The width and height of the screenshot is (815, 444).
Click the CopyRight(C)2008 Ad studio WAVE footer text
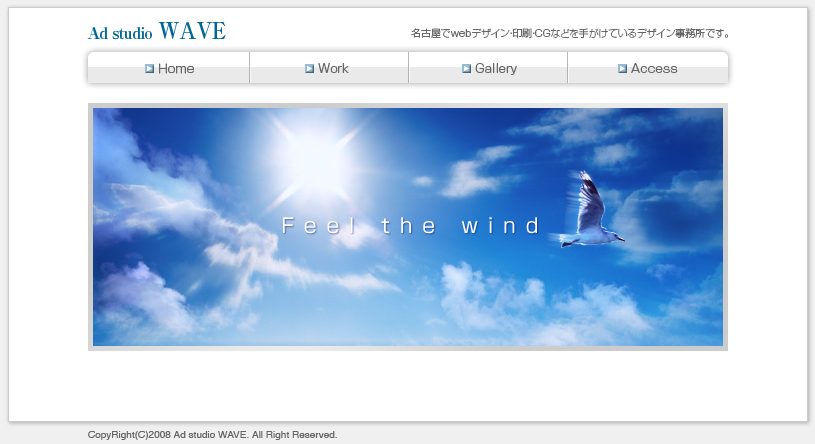coord(212,435)
